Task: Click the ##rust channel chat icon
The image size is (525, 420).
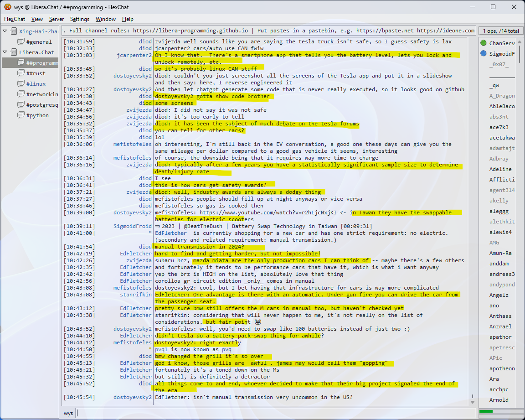Action: (21, 73)
